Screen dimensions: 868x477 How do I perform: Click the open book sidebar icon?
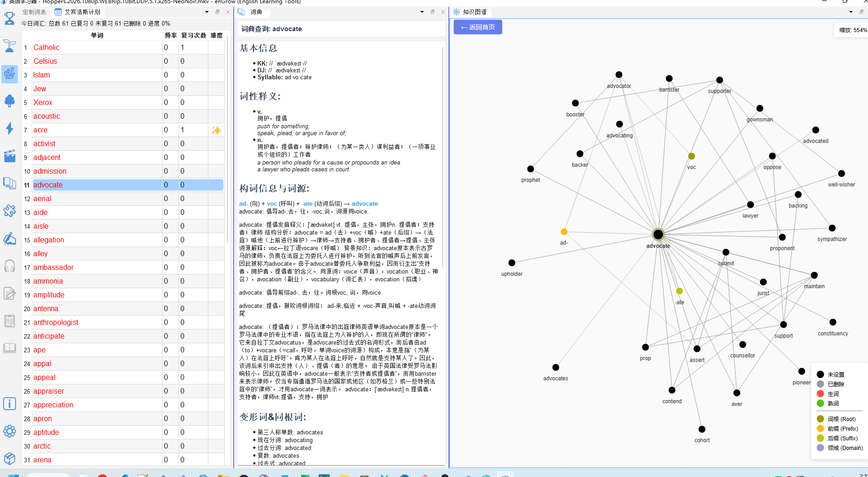coord(9,348)
